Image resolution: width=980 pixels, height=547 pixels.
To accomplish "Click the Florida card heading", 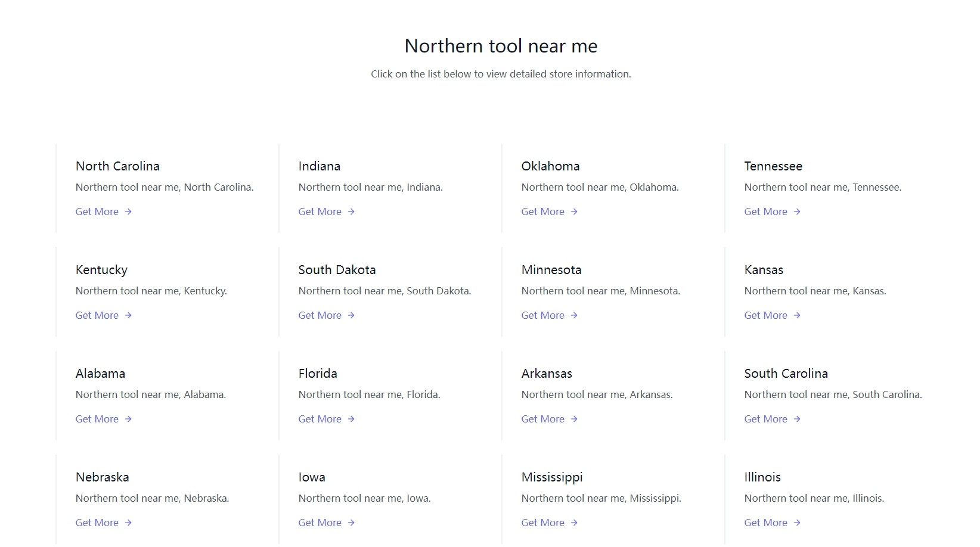I will (318, 374).
